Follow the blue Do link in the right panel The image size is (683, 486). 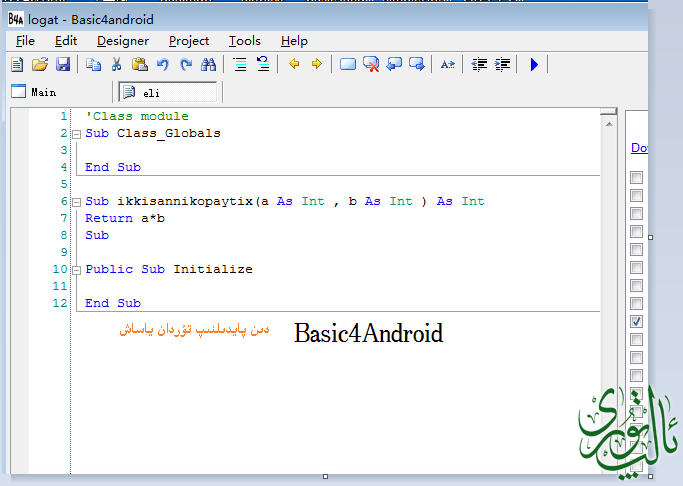point(639,148)
